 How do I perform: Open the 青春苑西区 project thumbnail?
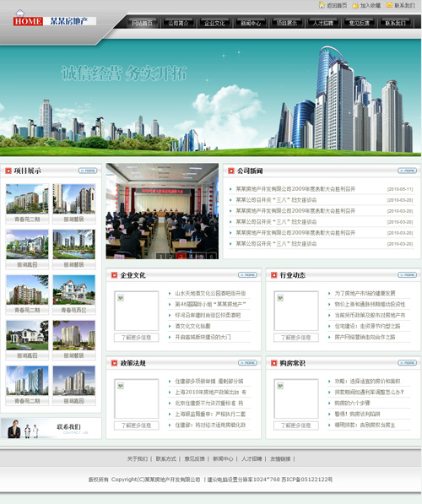pyautogui.click(x=74, y=290)
